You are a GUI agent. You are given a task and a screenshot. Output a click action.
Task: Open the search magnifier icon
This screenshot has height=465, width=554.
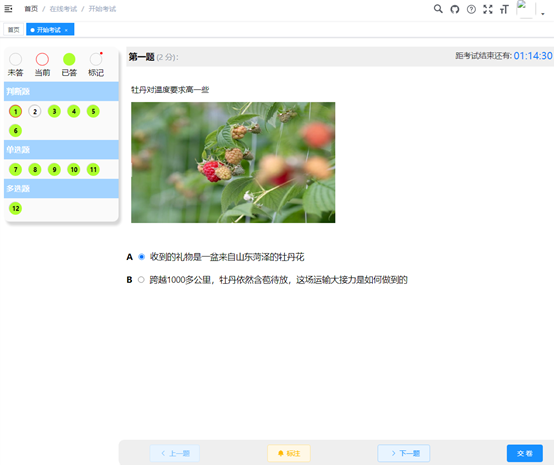click(438, 9)
